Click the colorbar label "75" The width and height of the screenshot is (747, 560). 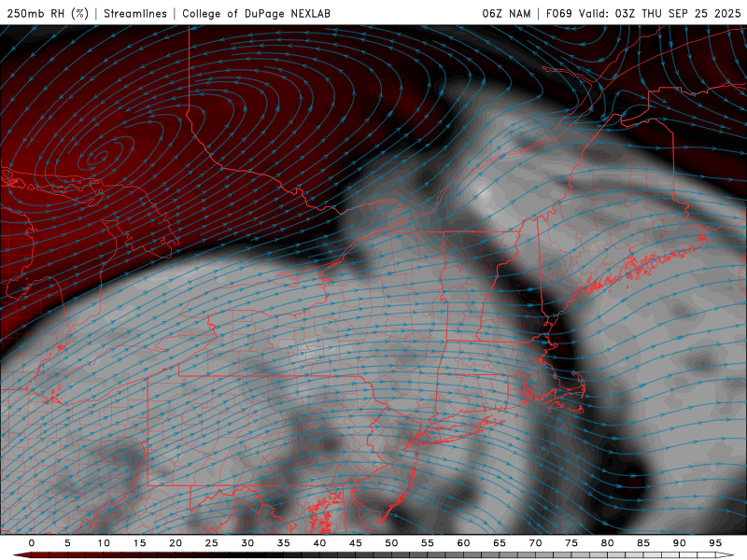pyautogui.click(x=571, y=543)
